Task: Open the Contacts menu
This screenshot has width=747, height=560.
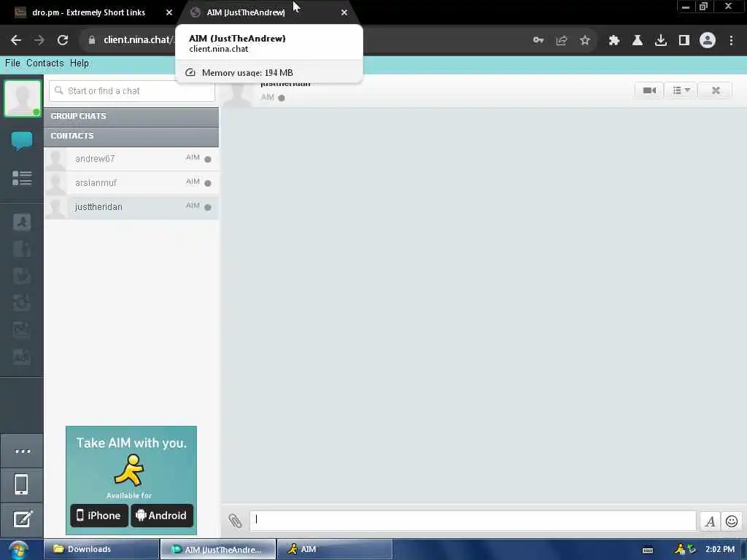Action: coord(44,63)
